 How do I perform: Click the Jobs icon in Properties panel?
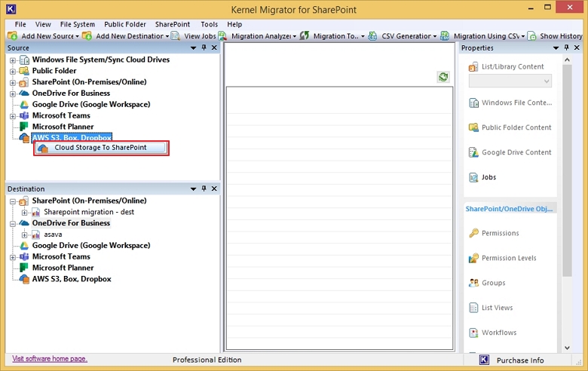click(x=473, y=177)
